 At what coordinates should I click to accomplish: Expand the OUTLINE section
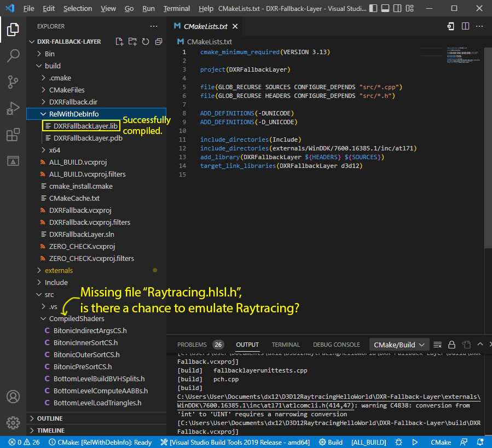[x=96, y=418]
